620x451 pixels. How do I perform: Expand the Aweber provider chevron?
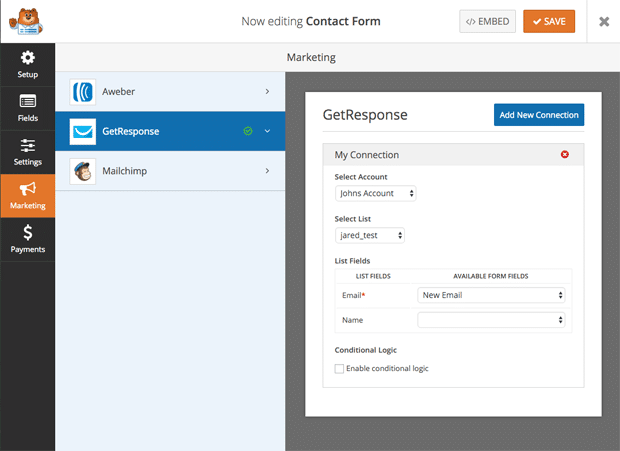click(267, 91)
